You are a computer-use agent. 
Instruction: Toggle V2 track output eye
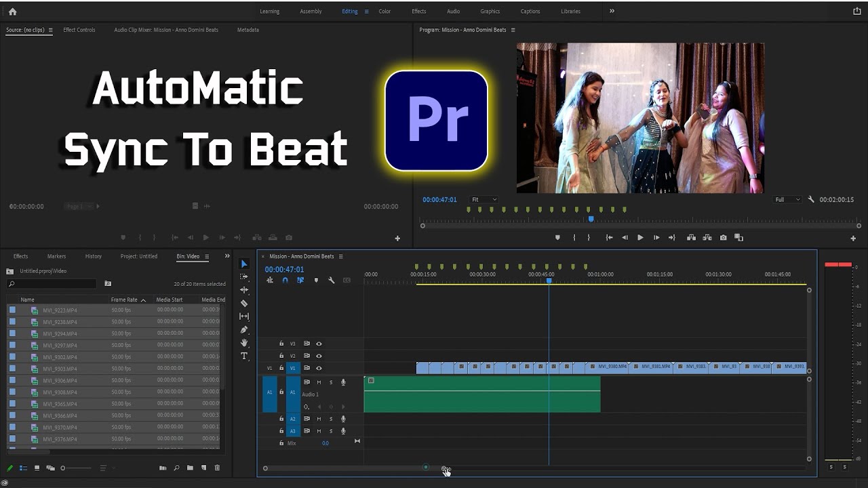coord(319,356)
